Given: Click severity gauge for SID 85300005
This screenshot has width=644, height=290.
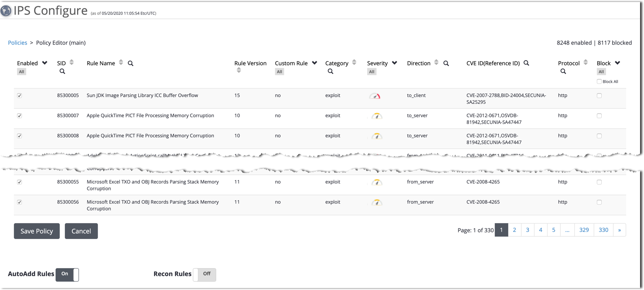Looking at the screenshot, I should [x=375, y=96].
